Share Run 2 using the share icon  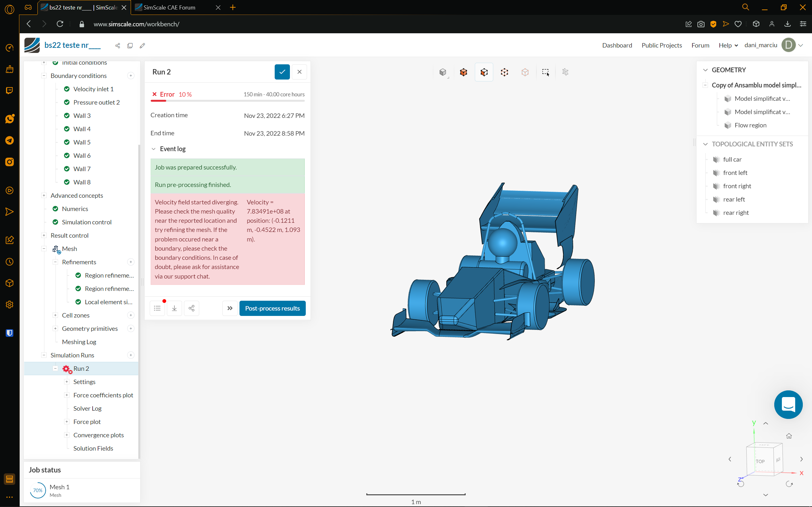click(x=192, y=308)
